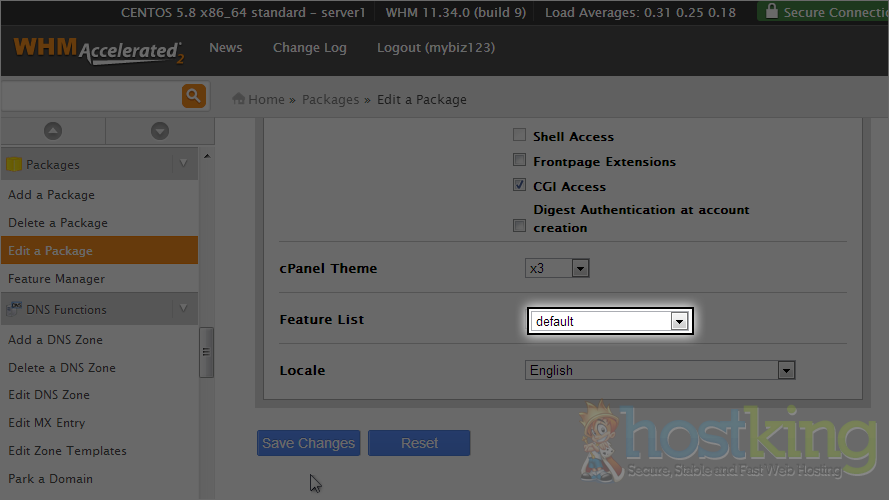Click the sidebar scroll-down arrow icon

(x=159, y=131)
